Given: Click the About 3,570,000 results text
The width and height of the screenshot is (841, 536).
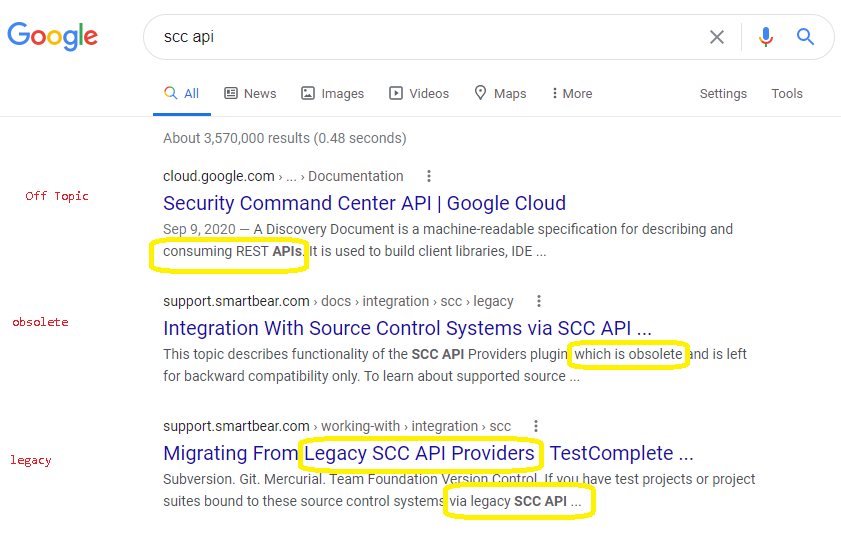Looking at the screenshot, I should pyautogui.click(x=285, y=138).
